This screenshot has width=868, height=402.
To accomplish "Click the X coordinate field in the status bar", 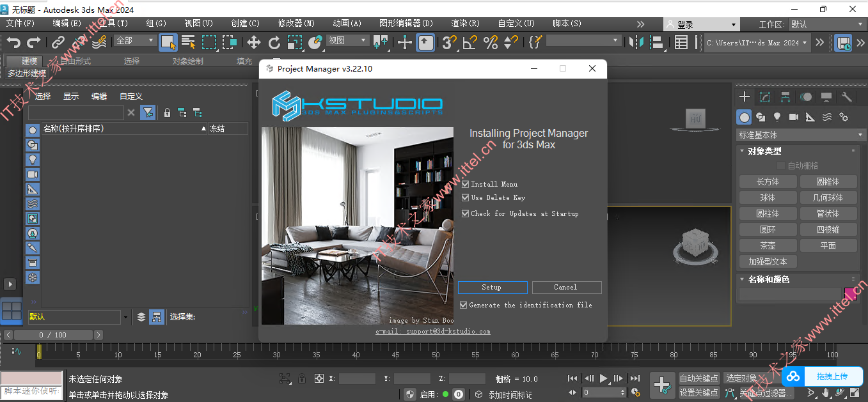I will click(x=357, y=379).
